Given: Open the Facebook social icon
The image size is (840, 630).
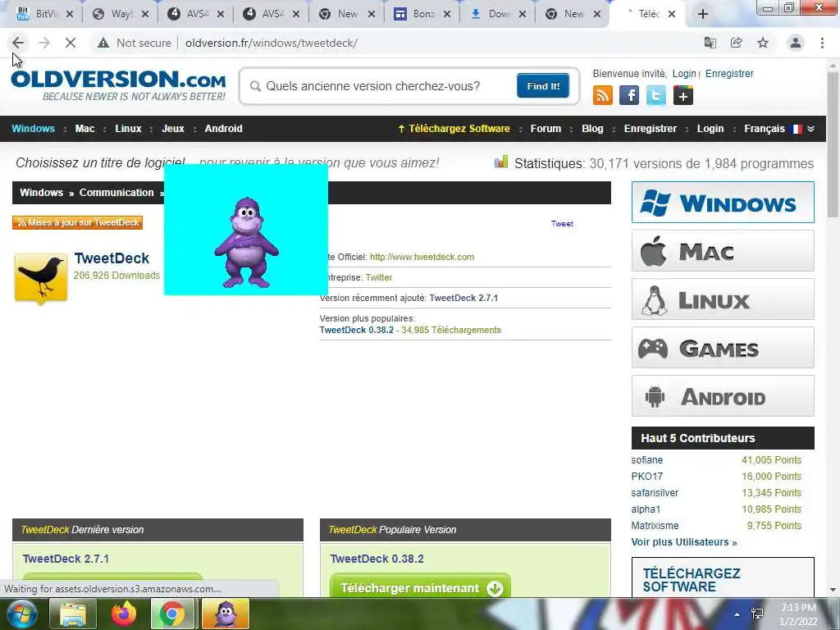Looking at the screenshot, I should point(629,96).
